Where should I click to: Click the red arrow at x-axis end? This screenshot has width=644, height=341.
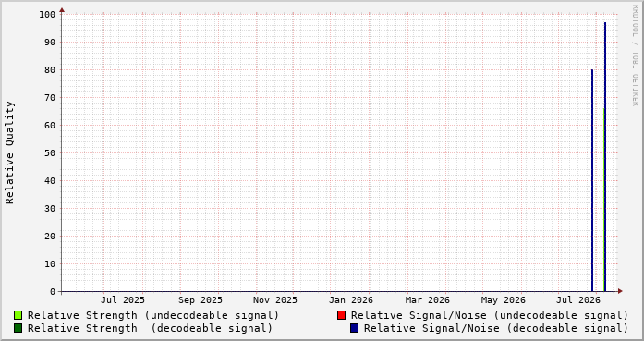coord(620,291)
